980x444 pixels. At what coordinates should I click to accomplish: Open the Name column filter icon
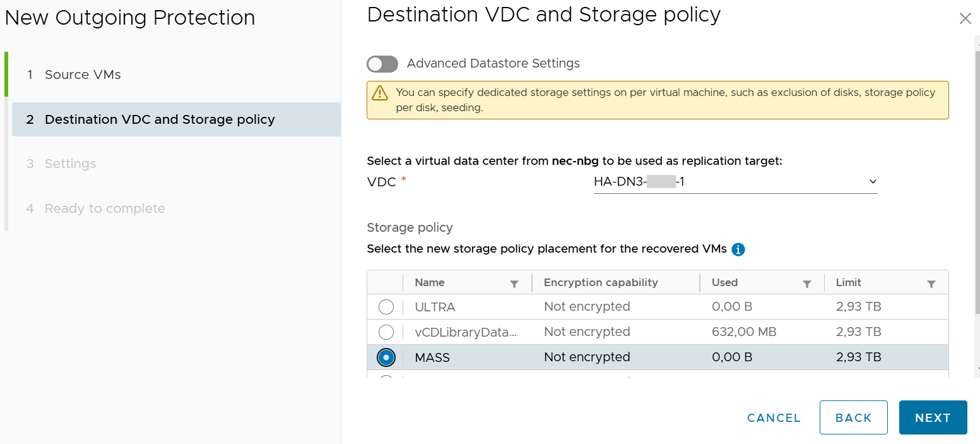pos(514,284)
